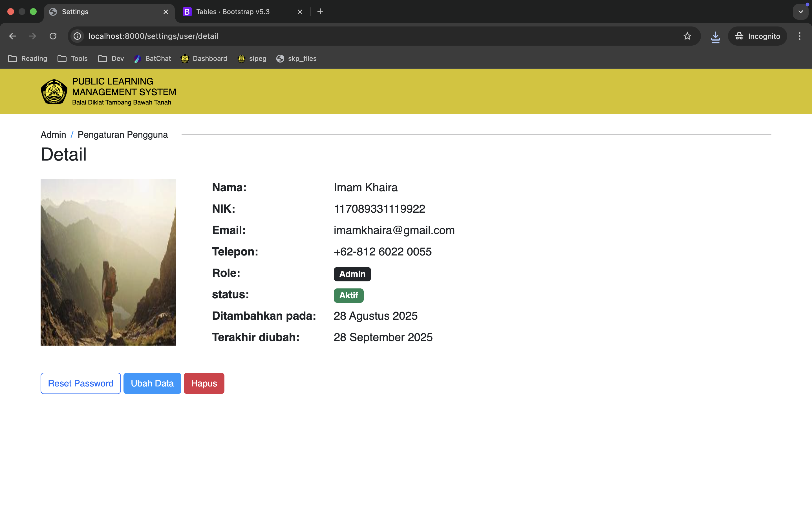Bookmark this page with star icon
This screenshot has width=812, height=507.
687,36
